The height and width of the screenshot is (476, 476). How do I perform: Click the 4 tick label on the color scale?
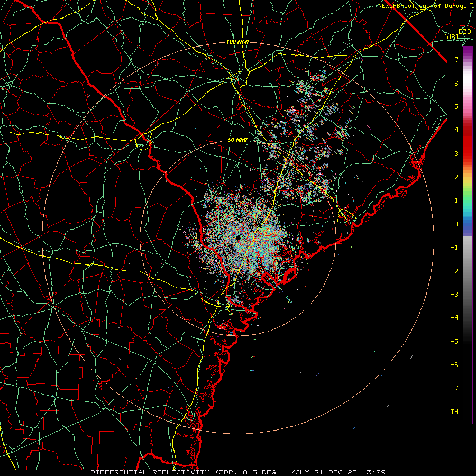coord(456,130)
